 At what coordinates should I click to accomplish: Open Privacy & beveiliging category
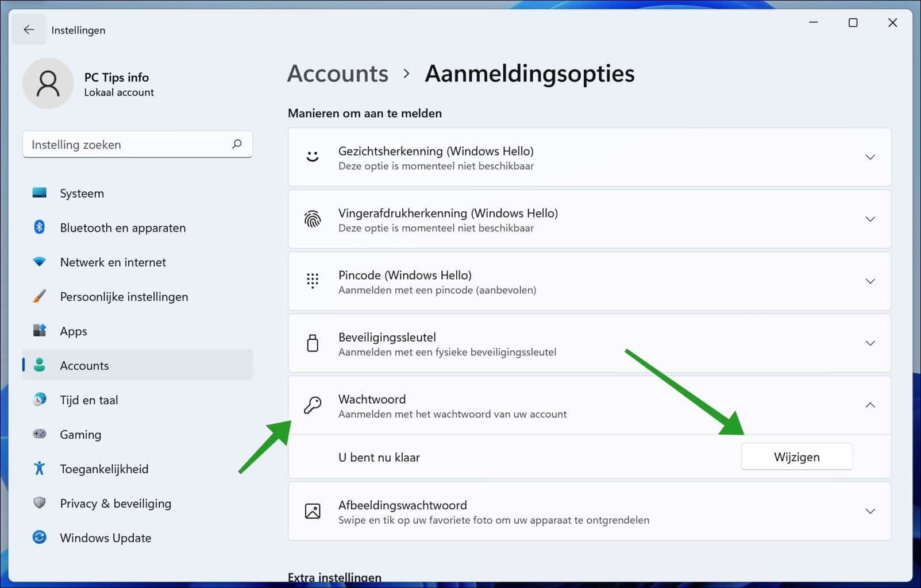pos(137,503)
